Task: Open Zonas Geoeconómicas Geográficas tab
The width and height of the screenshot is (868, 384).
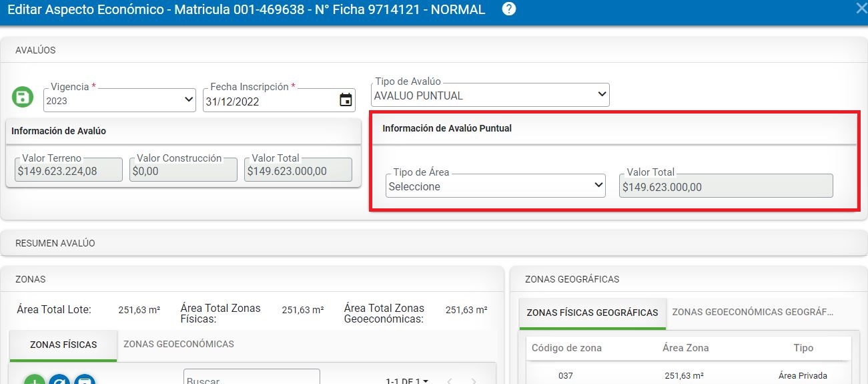Action: click(x=753, y=313)
